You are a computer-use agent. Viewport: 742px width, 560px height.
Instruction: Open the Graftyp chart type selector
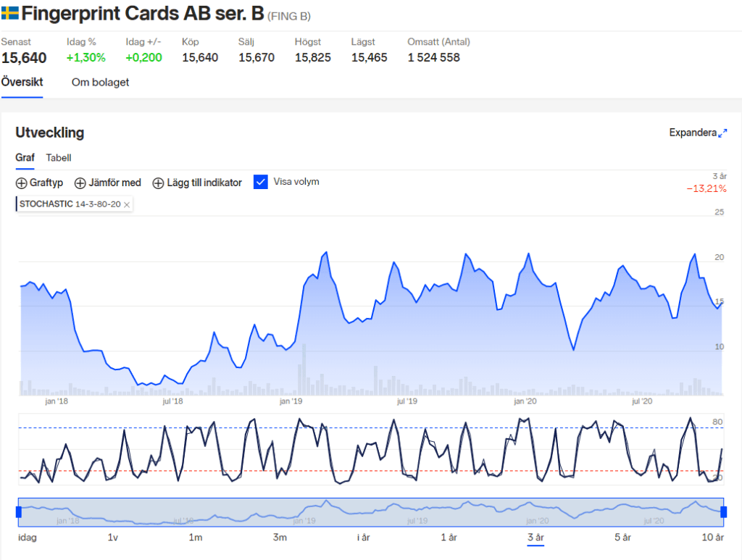39,183
